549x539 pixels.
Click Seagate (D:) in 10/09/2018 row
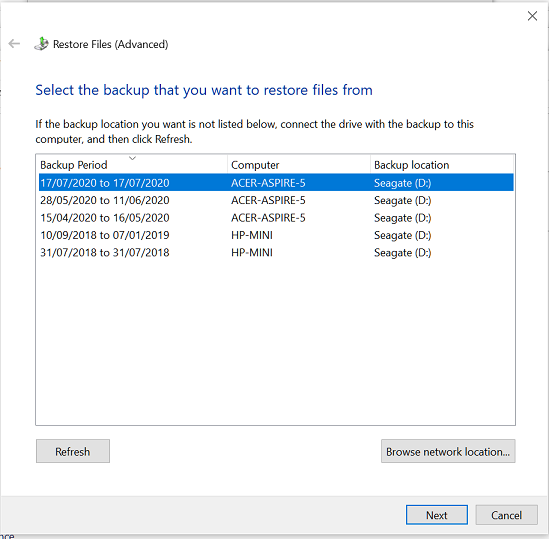pos(403,235)
